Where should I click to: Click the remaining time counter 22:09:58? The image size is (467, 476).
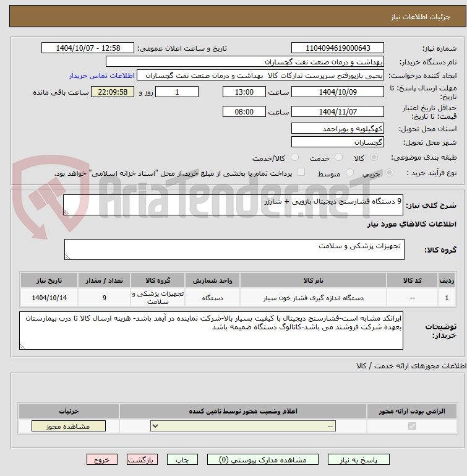[x=113, y=92]
